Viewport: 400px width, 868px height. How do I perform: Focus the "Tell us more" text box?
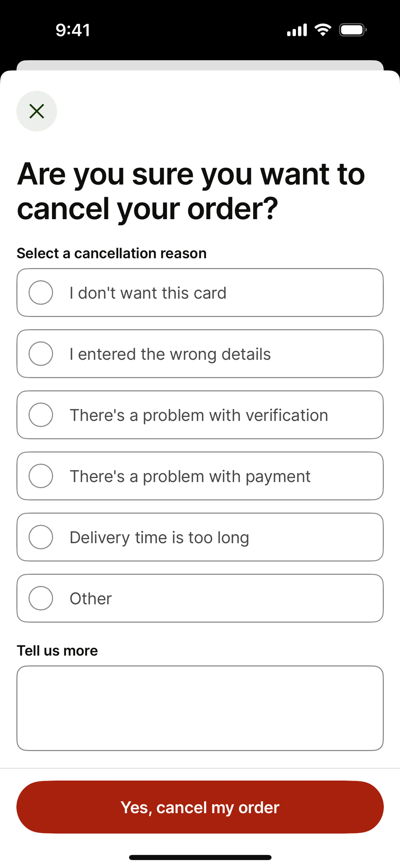pos(200,708)
